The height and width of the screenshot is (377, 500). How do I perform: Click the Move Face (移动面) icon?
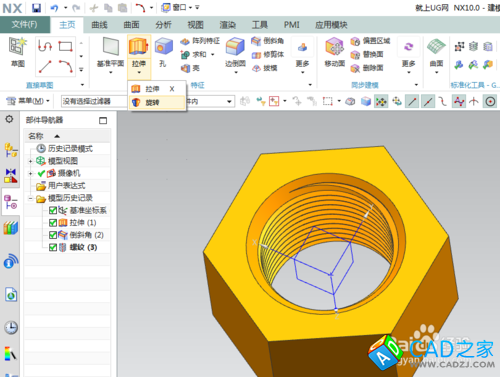click(334, 47)
